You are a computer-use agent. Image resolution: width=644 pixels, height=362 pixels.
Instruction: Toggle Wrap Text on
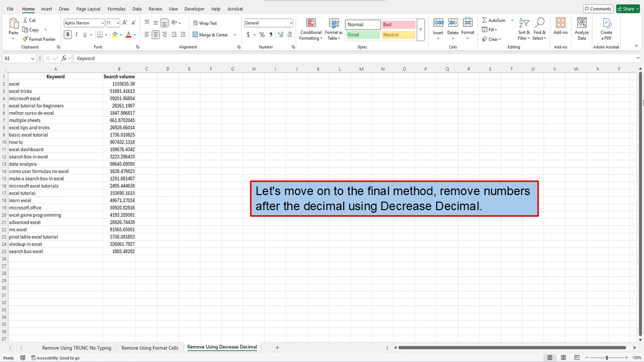[205, 23]
